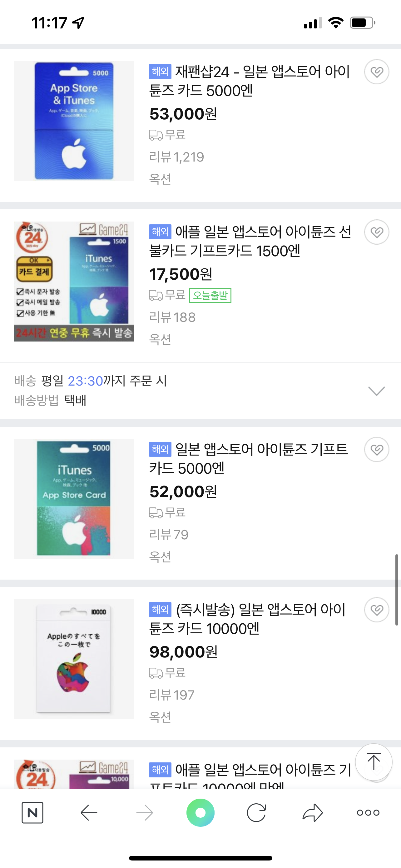Open the 1500엔 선불카드 기프트카드 listing title
This screenshot has height=868, width=401.
click(249, 241)
